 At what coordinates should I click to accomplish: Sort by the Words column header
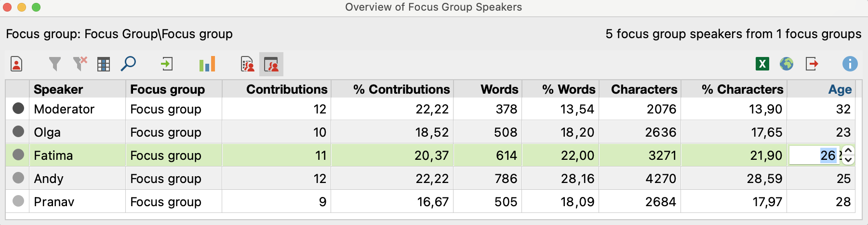pos(499,89)
